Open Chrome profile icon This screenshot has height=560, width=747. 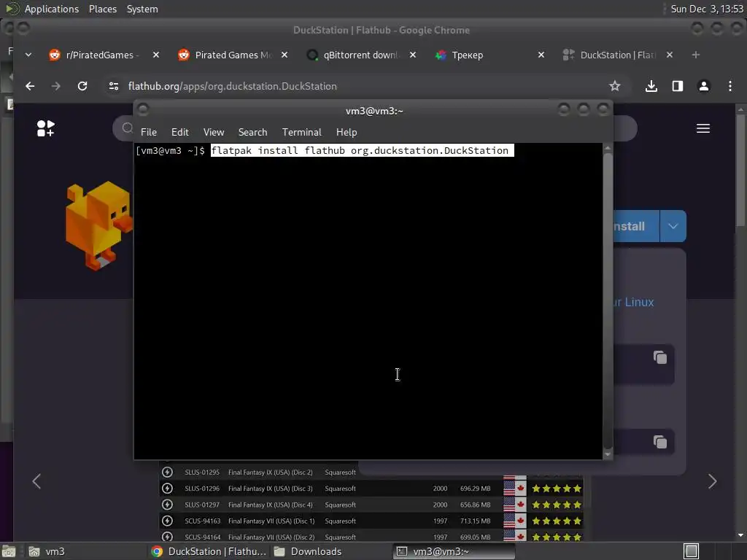704,86
